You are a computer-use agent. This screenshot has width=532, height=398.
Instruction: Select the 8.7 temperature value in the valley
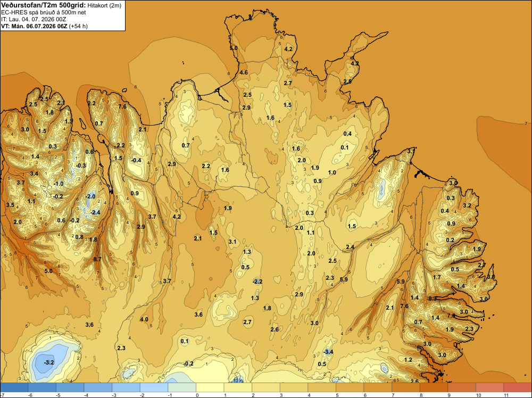point(97,259)
